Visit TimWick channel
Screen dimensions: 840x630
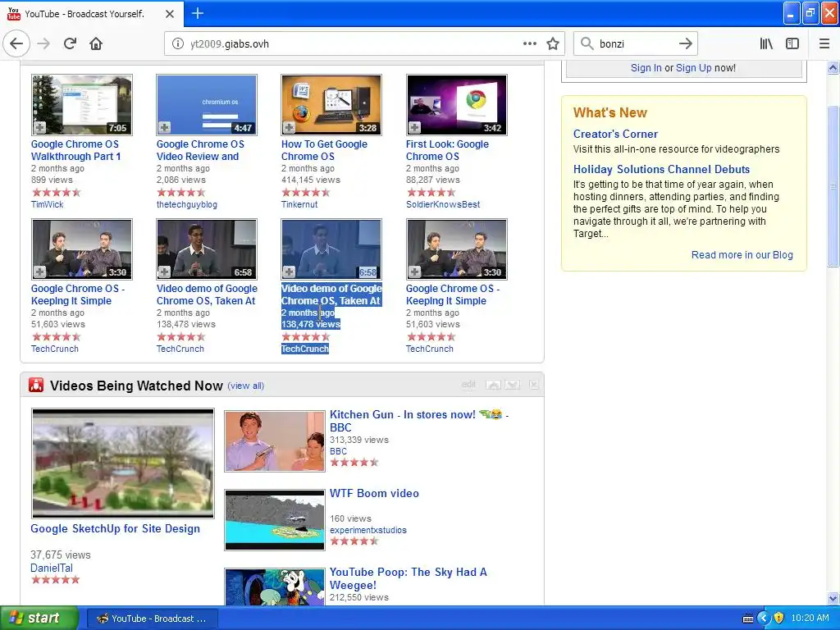(47, 204)
